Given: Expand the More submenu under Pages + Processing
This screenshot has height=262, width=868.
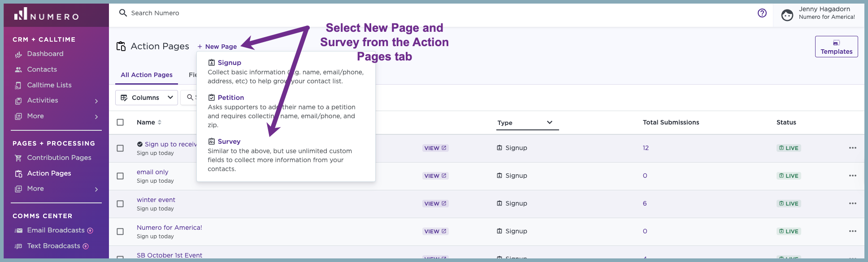Looking at the screenshot, I should pos(96,189).
